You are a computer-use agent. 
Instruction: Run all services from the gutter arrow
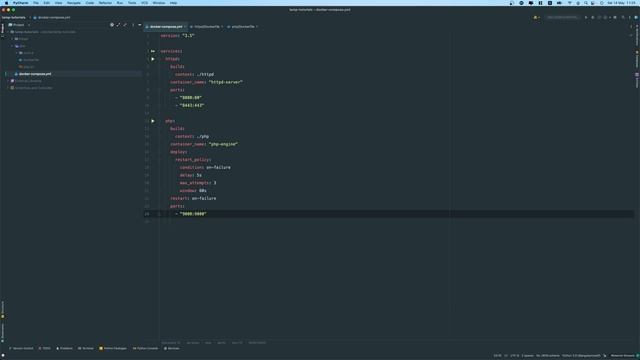[x=153, y=51]
